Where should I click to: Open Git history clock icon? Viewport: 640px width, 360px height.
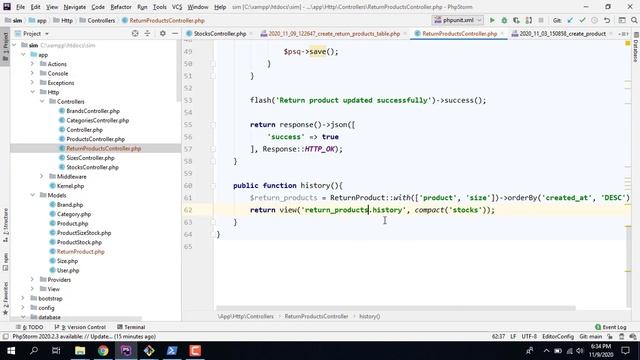pos(595,20)
